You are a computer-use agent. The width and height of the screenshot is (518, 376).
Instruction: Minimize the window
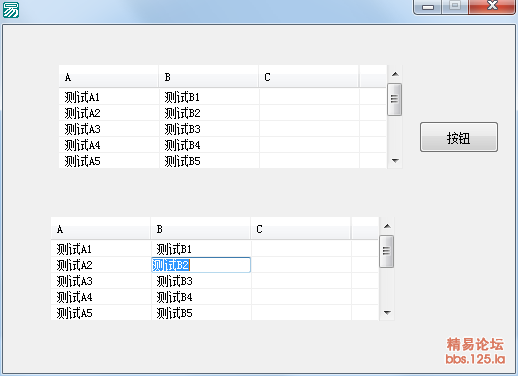pyautogui.click(x=428, y=7)
